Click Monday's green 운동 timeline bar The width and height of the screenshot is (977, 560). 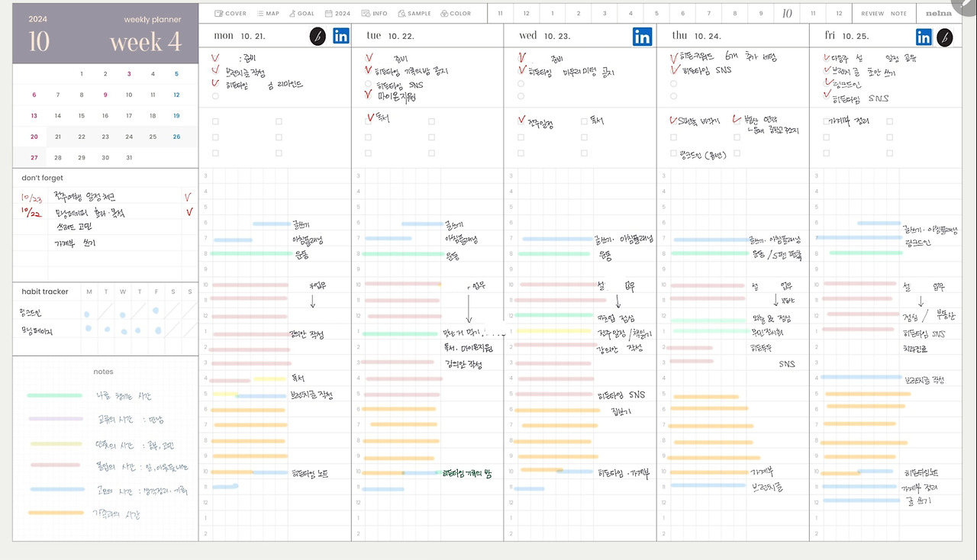pyautogui.click(x=252, y=253)
